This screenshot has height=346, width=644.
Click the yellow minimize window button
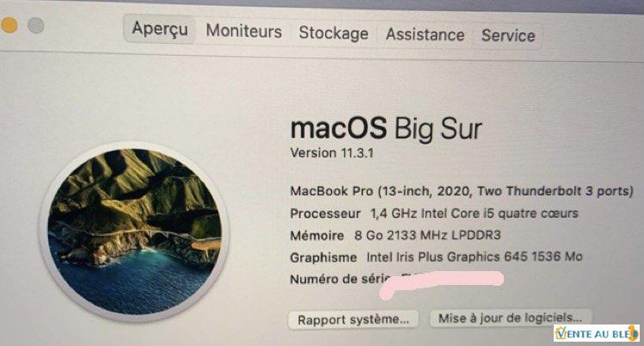pos(9,26)
